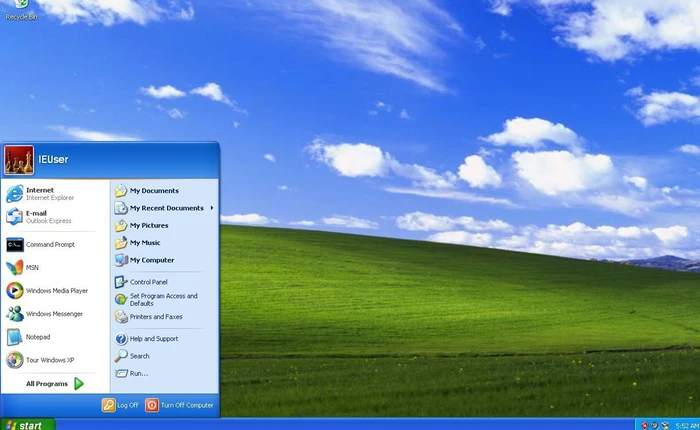Click the Log Off key icon
The height and width of the screenshot is (430, 700).
click(x=108, y=405)
